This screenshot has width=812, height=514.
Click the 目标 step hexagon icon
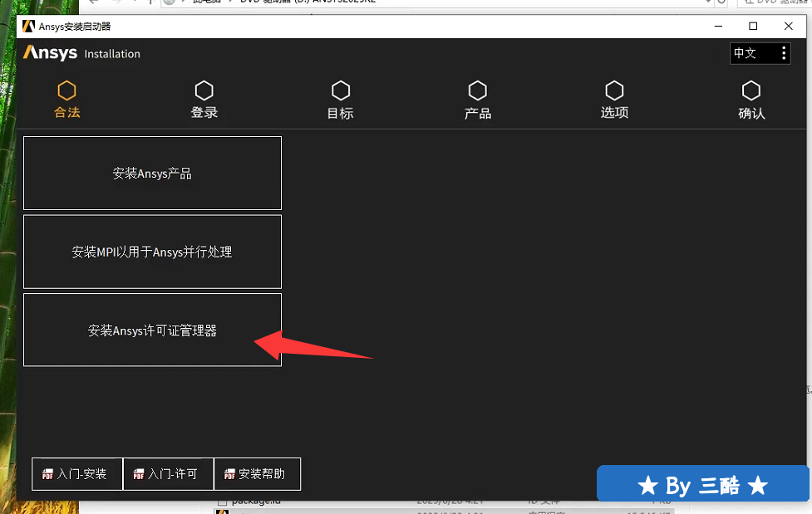pos(341,91)
